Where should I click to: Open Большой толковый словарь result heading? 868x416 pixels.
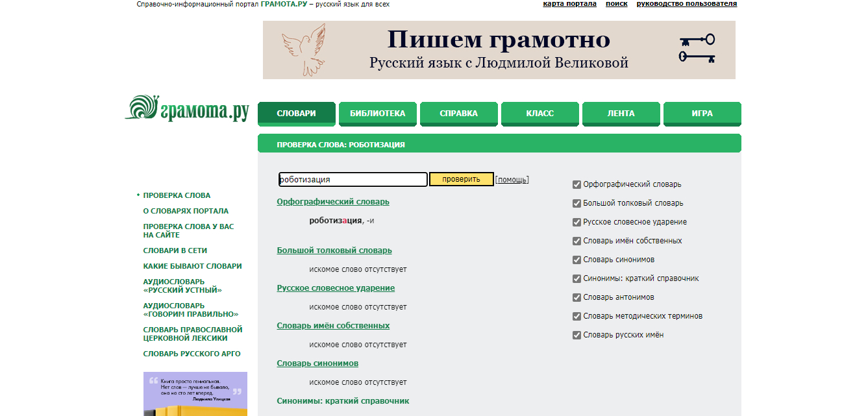(x=334, y=251)
